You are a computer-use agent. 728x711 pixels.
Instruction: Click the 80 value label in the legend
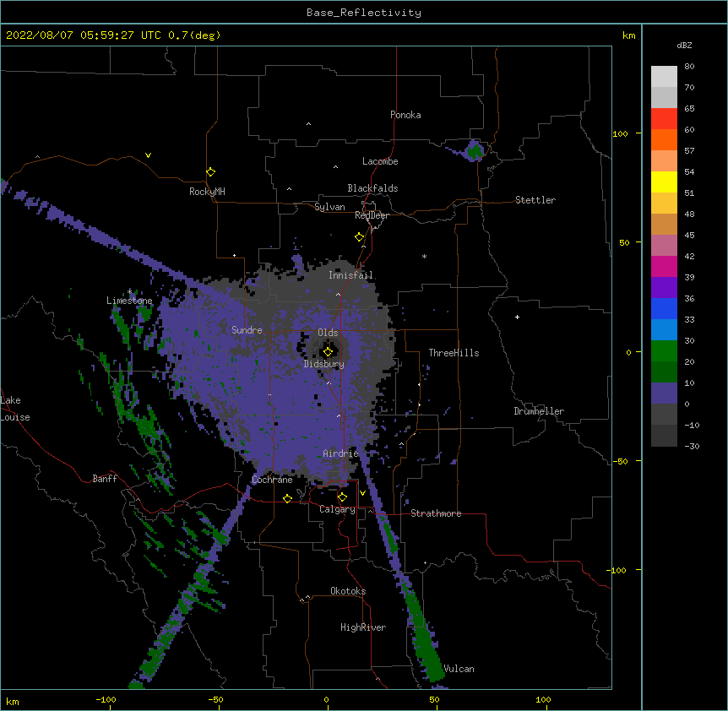pyautogui.click(x=689, y=67)
